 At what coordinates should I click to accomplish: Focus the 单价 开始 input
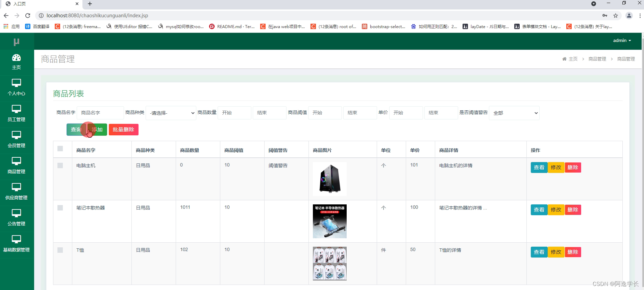(406, 113)
